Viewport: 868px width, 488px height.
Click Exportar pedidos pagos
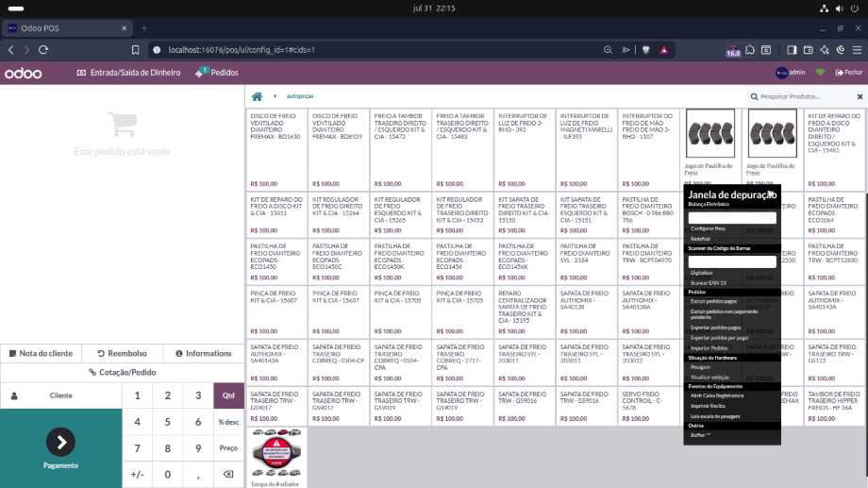[715, 328]
